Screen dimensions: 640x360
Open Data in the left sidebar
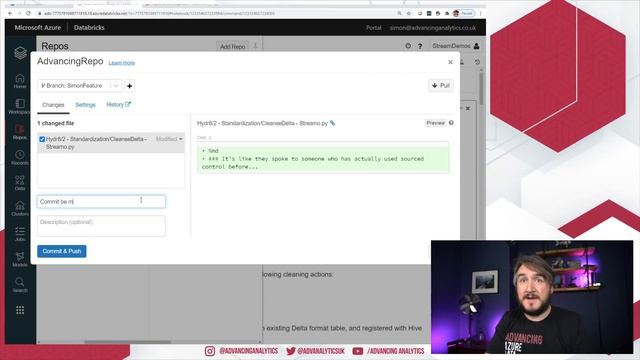tap(20, 183)
